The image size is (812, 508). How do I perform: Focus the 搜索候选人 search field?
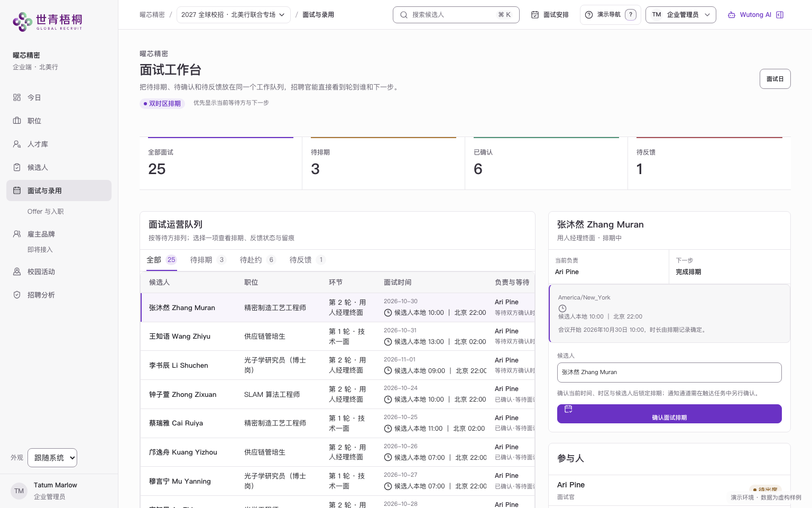[456, 15]
